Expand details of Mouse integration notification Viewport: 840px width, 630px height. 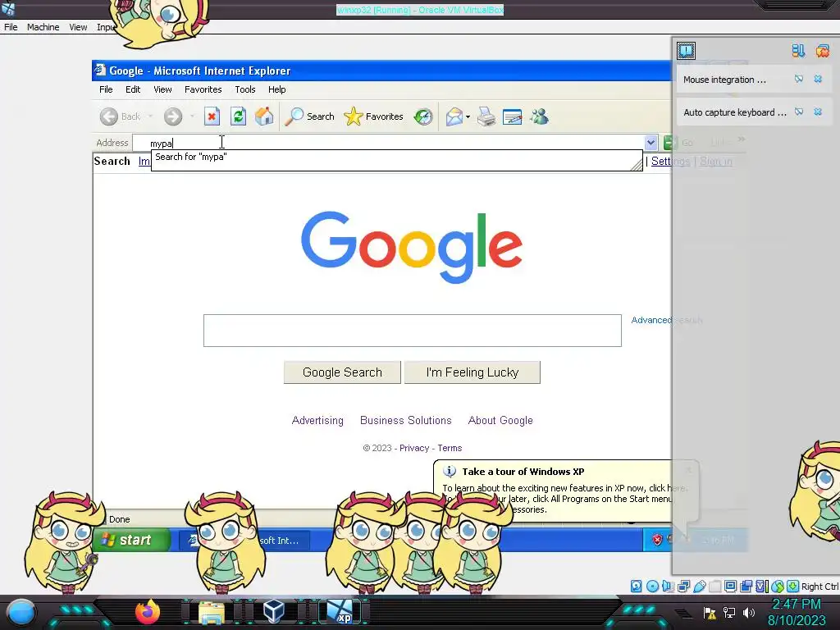point(799,80)
